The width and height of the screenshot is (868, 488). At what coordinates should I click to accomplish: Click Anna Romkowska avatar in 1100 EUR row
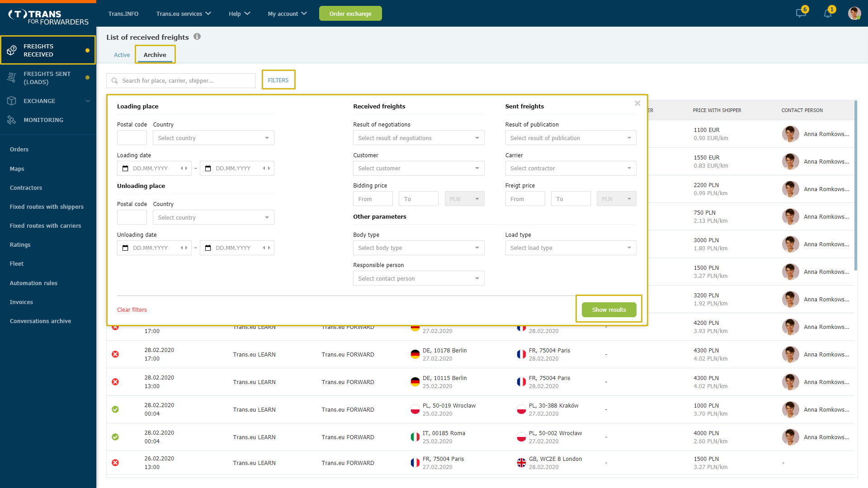click(x=790, y=134)
